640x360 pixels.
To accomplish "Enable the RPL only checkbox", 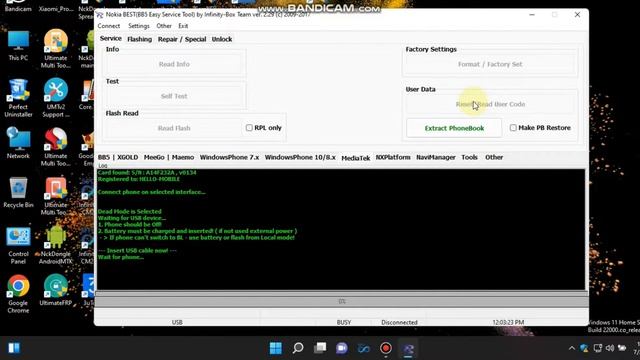I will pos(249,128).
